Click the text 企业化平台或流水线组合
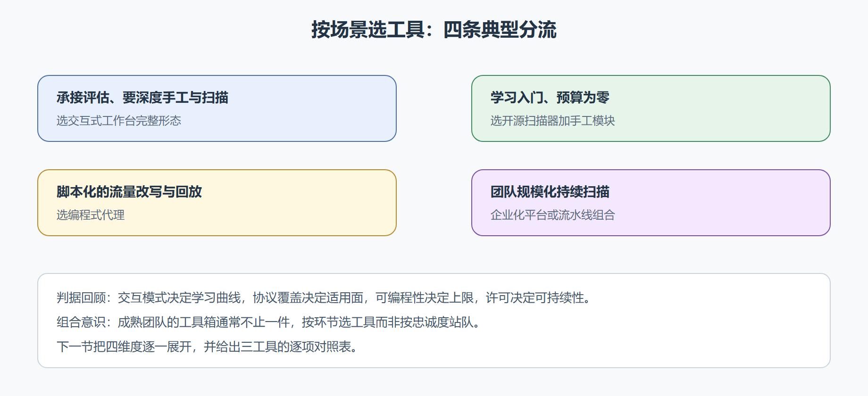 point(553,215)
